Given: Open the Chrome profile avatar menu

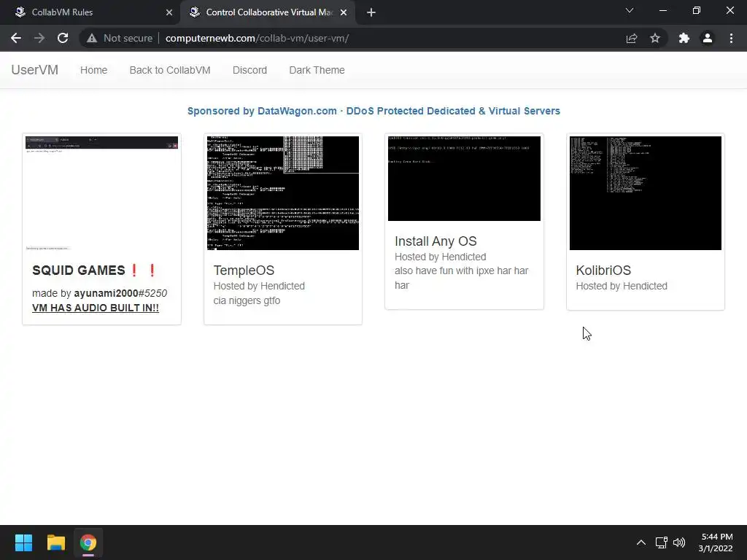Looking at the screenshot, I should (x=708, y=38).
